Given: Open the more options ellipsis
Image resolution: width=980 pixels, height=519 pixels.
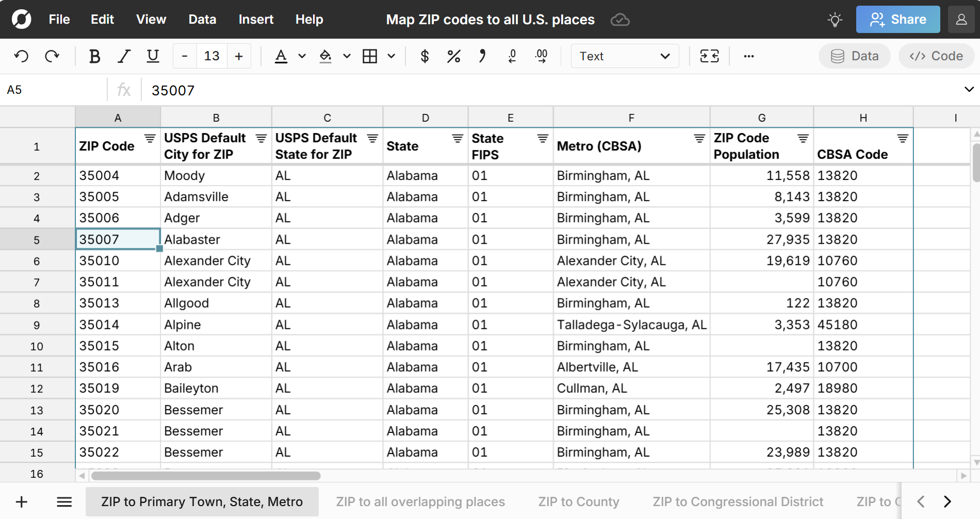Looking at the screenshot, I should pyautogui.click(x=749, y=56).
